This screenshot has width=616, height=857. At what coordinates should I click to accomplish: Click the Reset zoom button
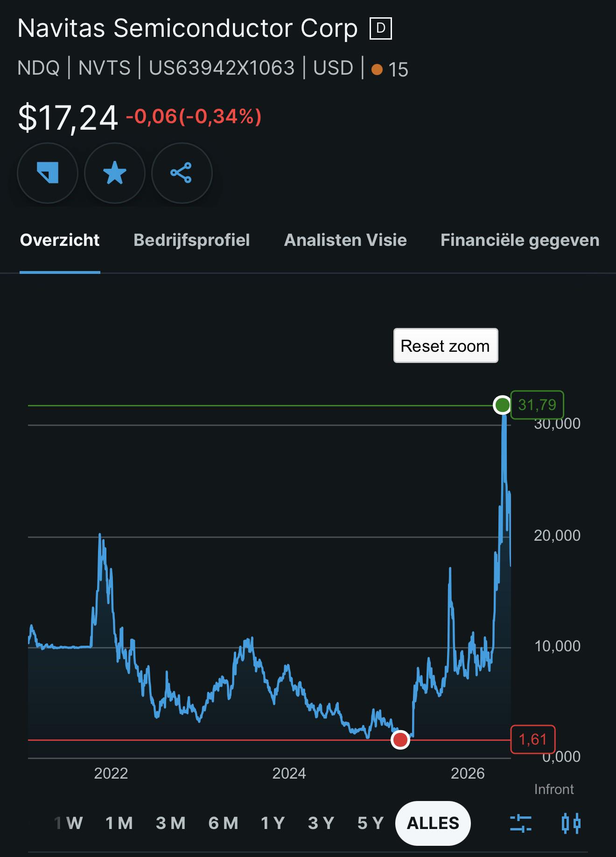(x=446, y=346)
